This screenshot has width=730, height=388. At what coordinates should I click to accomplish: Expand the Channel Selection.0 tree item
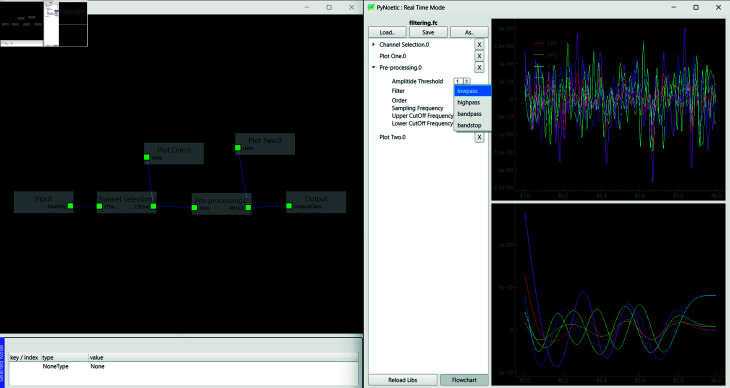coord(373,45)
